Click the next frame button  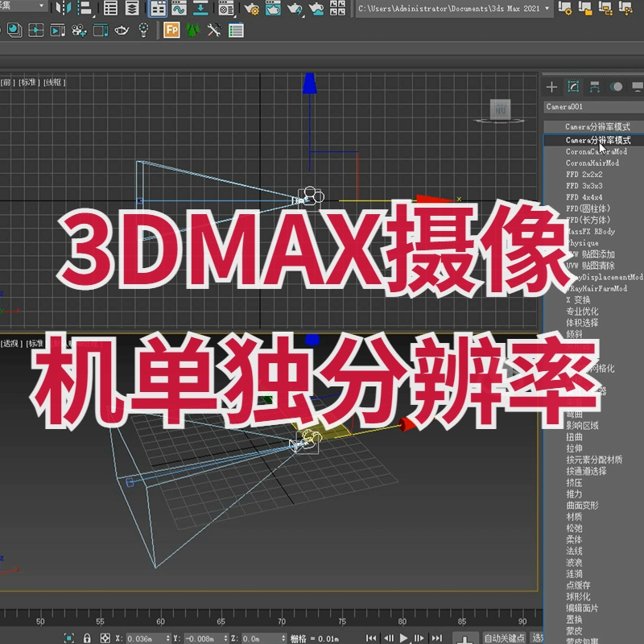coord(419,638)
